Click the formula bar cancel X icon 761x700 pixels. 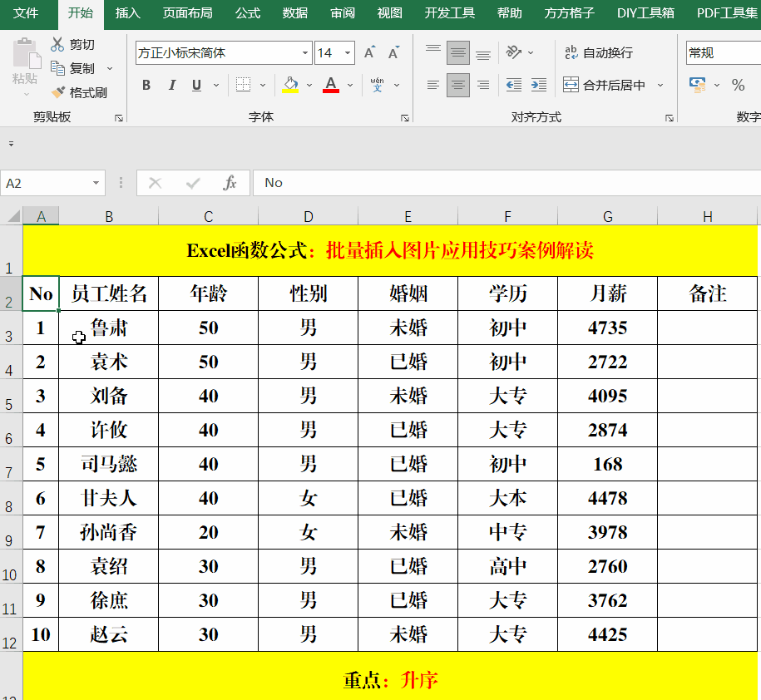click(x=155, y=183)
